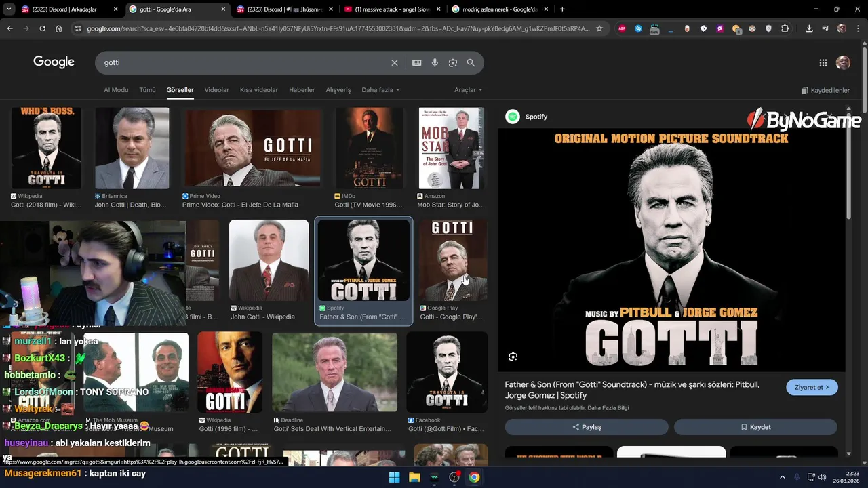Go back to the previous page

pos(9,28)
